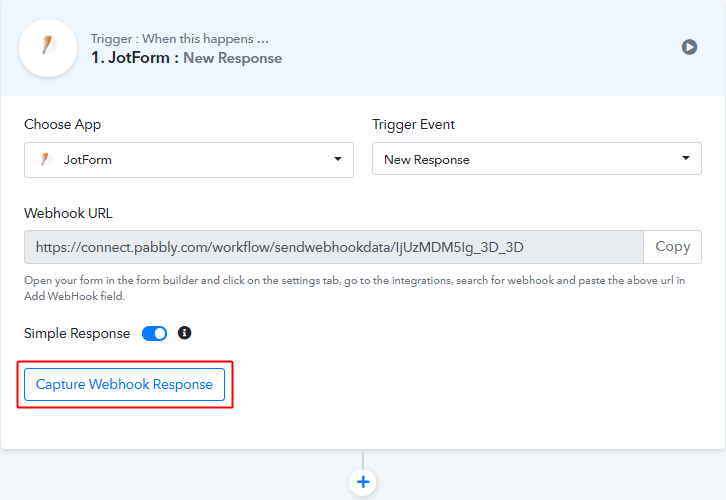This screenshot has height=500, width=726.
Task: Click the 'Choose App' label
Action: click(x=63, y=125)
